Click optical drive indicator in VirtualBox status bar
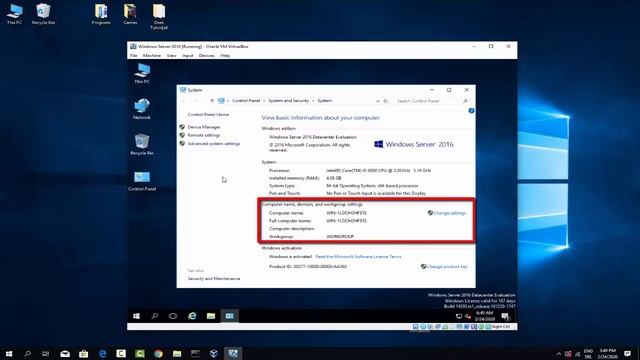This screenshot has height=360, width=640. point(423,327)
